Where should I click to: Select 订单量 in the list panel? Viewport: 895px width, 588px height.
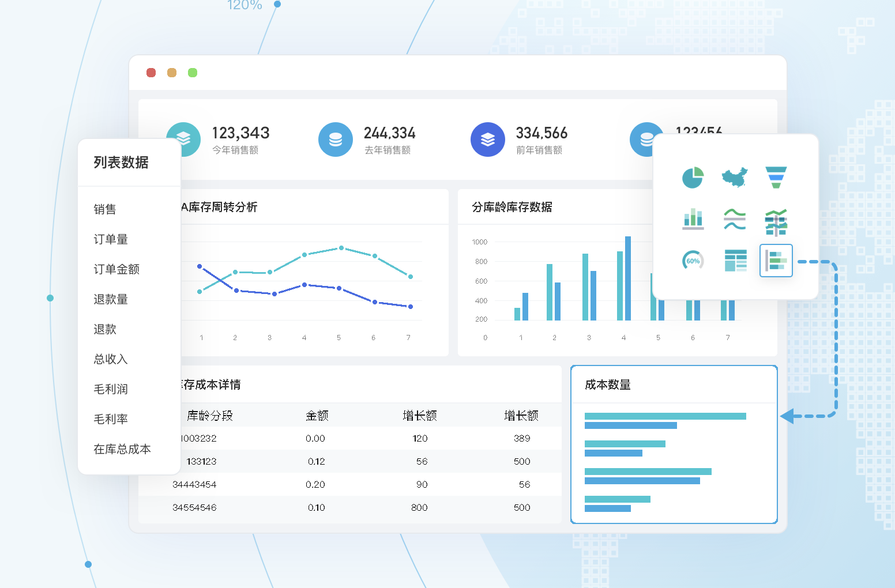111,239
